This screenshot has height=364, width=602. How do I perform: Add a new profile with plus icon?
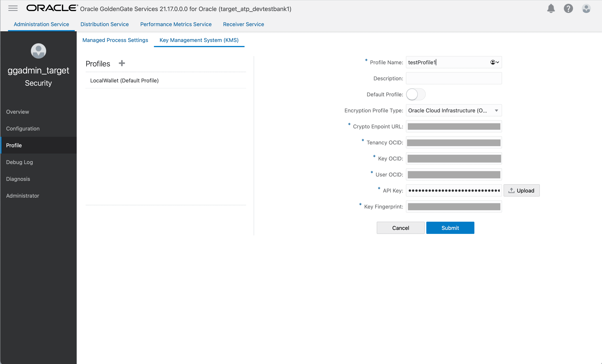pos(122,63)
